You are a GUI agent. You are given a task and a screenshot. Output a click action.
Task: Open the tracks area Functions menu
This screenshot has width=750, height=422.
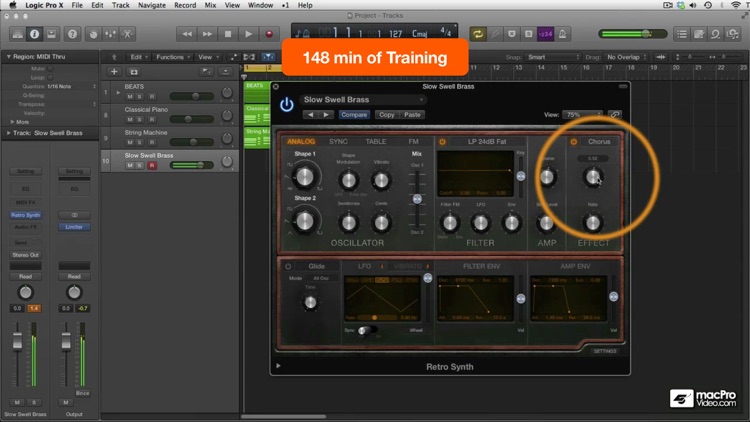click(x=173, y=57)
